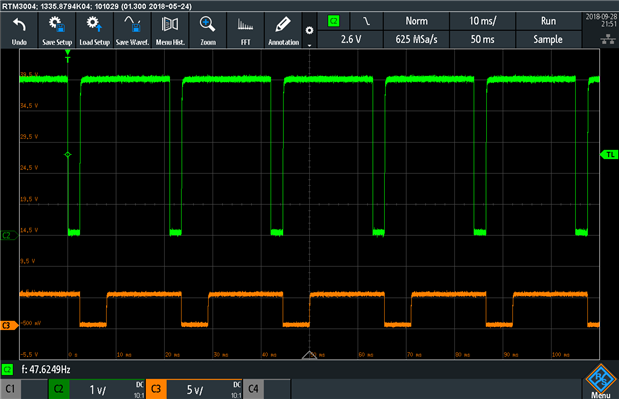Image resolution: width=619 pixels, height=399 pixels.
Task: Open Save Setup
Action: coord(57,30)
